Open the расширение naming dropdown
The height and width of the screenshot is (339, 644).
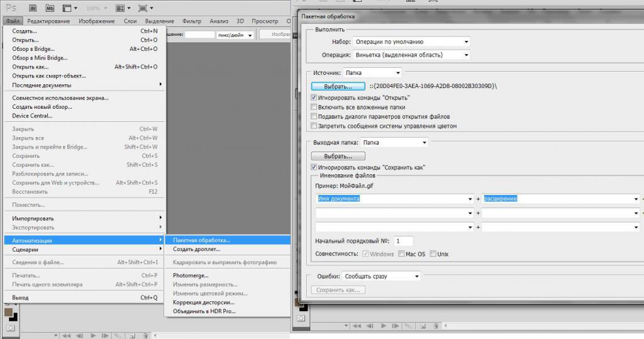(560, 199)
